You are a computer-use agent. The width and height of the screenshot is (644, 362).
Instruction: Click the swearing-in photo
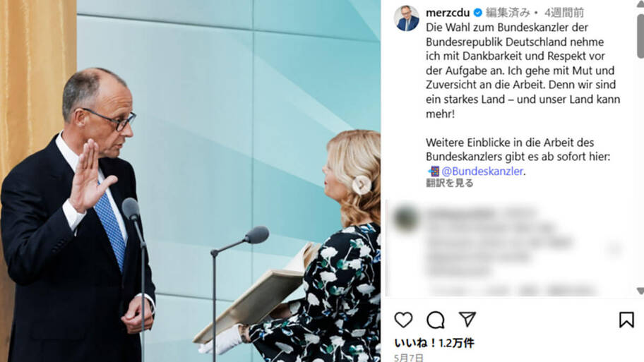point(190,181)
